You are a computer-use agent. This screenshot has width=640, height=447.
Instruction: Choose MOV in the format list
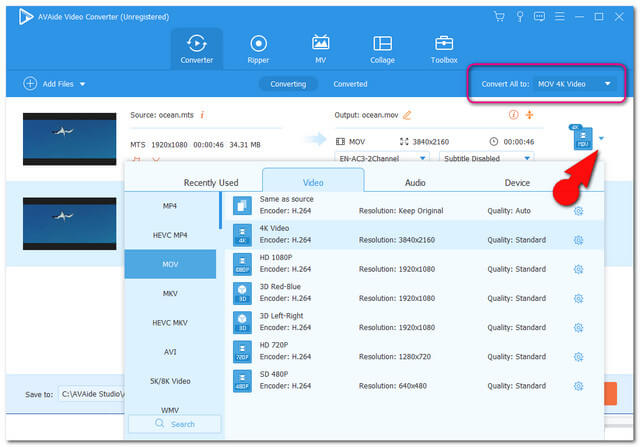tap(170, 264)
